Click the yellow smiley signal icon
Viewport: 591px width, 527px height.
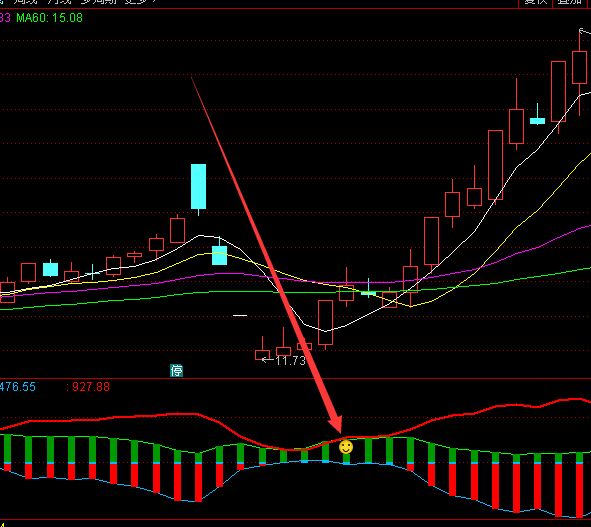[x=346, y=447]
